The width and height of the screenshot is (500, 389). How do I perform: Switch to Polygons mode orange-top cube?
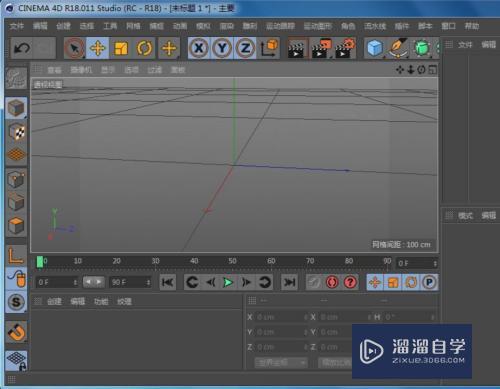click(x=16, y=226)
